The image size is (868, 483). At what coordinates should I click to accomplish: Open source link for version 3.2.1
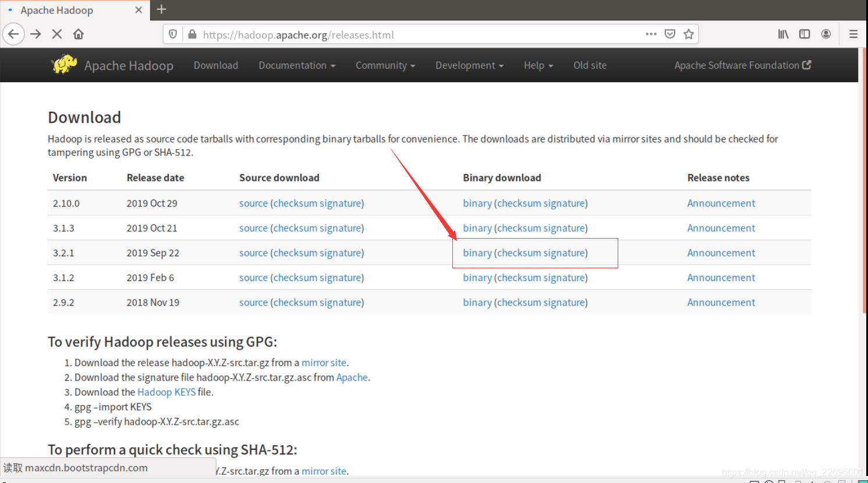pos(253,253)
